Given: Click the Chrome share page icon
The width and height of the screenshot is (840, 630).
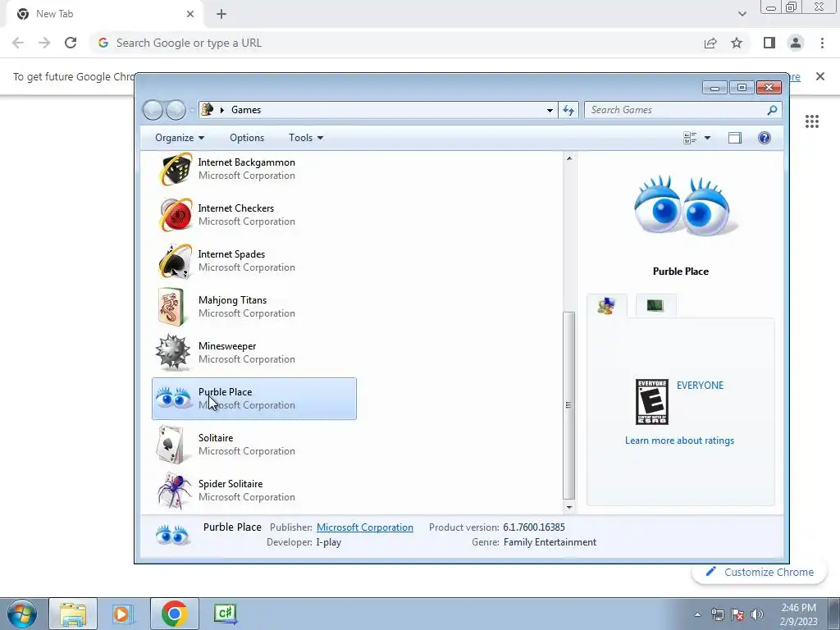Looking at the screenshot, I should tap(710, 43).
